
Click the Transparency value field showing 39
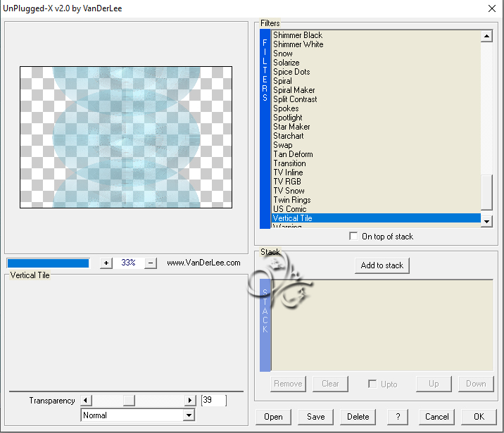[214, 400]
